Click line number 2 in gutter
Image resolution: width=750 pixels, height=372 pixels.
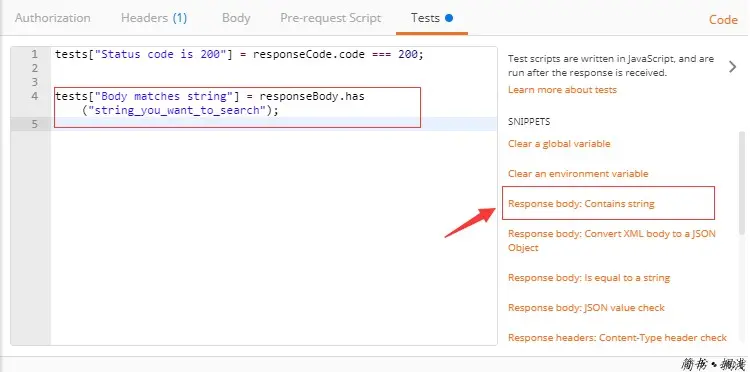click(34, 68)
